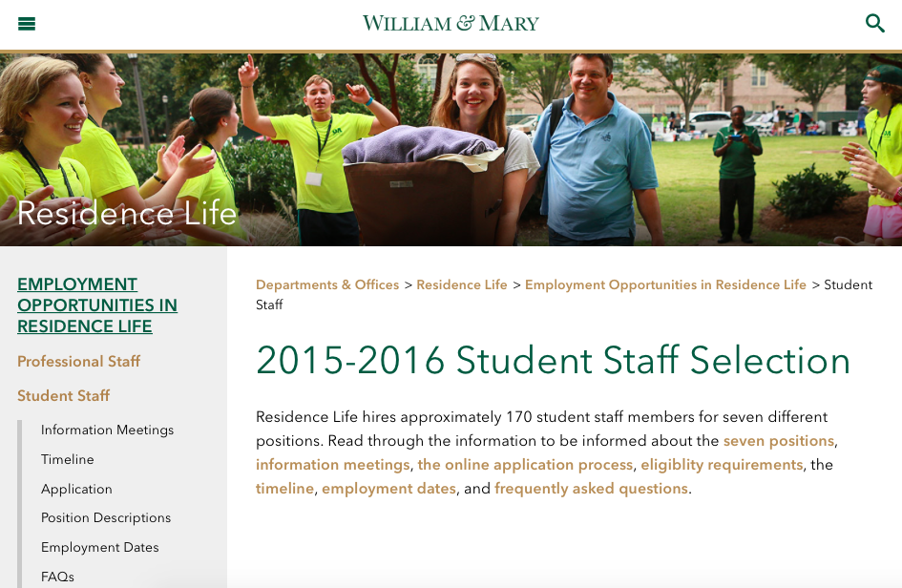Screen dimensions: 902x588
Task: Click the William & Mary logo
Action: point(451,23)
